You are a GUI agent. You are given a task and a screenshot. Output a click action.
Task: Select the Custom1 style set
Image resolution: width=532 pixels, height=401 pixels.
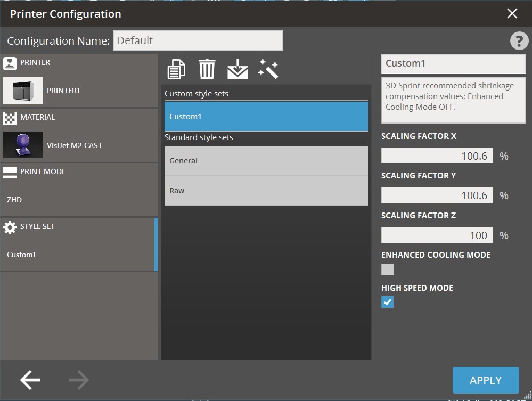[266, 117]
